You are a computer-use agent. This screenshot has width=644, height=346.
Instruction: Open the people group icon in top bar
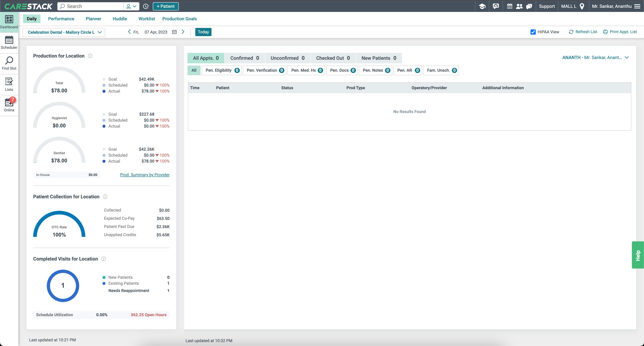[519, 6]
